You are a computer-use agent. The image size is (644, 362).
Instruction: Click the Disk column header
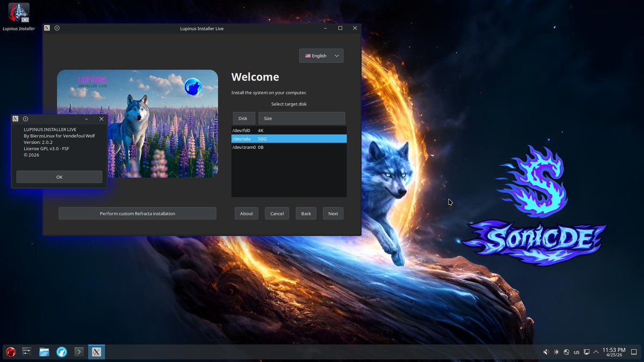pos(243,118)
